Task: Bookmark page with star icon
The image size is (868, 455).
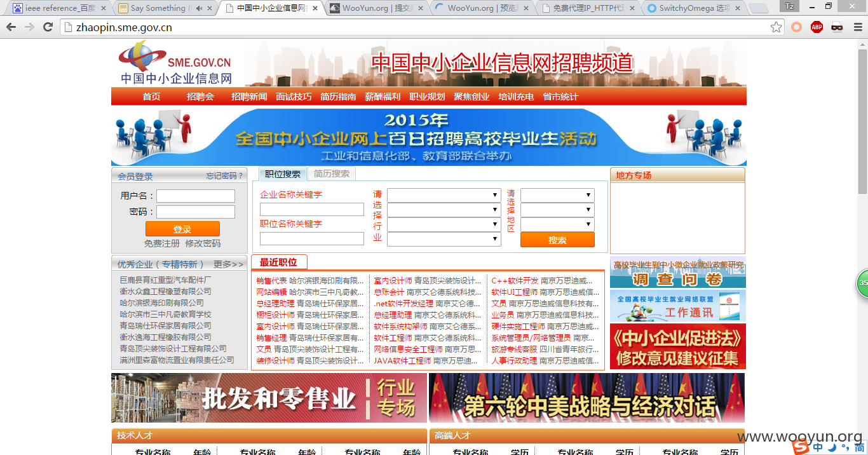Action: tap(776, 27)
